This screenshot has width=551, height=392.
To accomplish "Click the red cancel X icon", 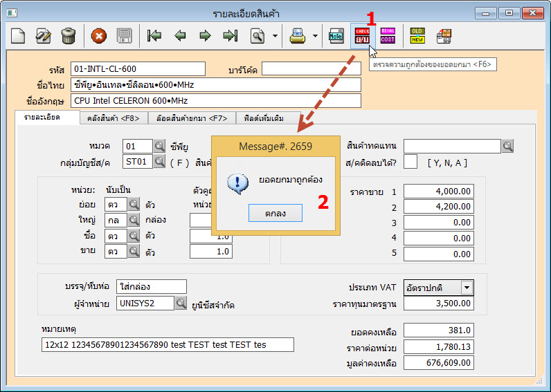I will pos(99,35).
